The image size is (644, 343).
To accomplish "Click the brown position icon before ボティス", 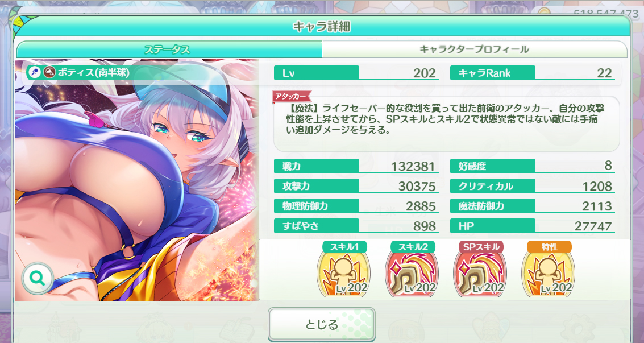I will [49, 73].
